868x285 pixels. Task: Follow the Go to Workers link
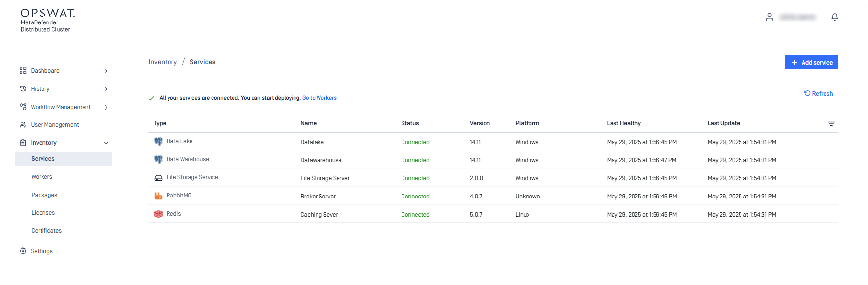pos(319,98)
